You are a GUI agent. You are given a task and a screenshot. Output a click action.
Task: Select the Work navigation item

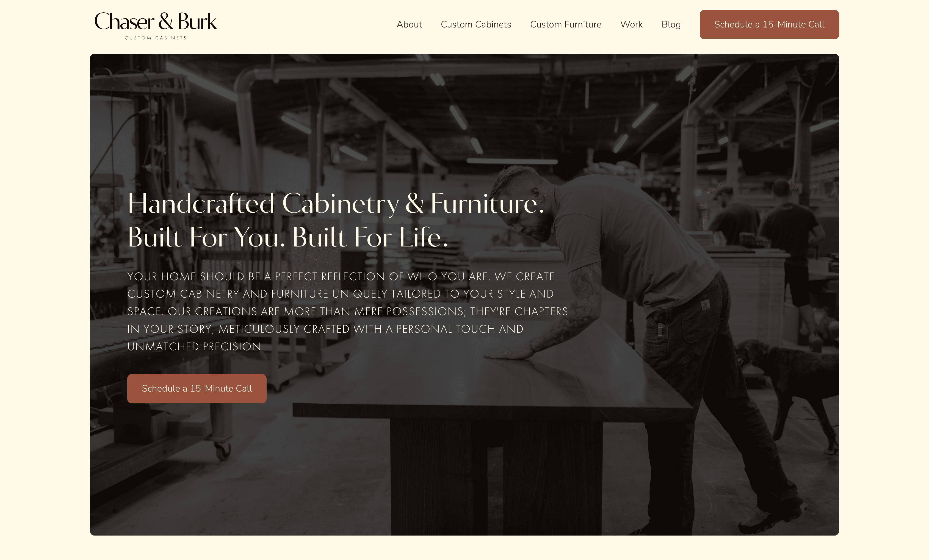pyautogui.click(x=631, y=24)
